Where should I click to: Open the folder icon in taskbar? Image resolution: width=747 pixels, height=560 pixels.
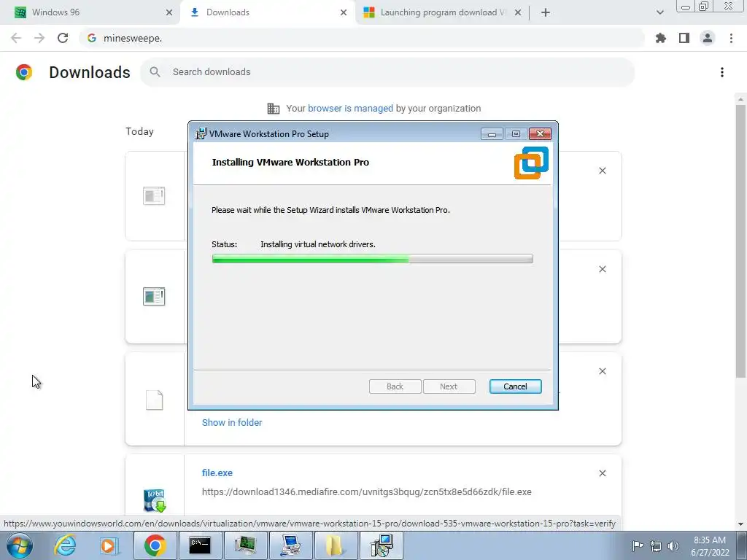tap(336, 545)
